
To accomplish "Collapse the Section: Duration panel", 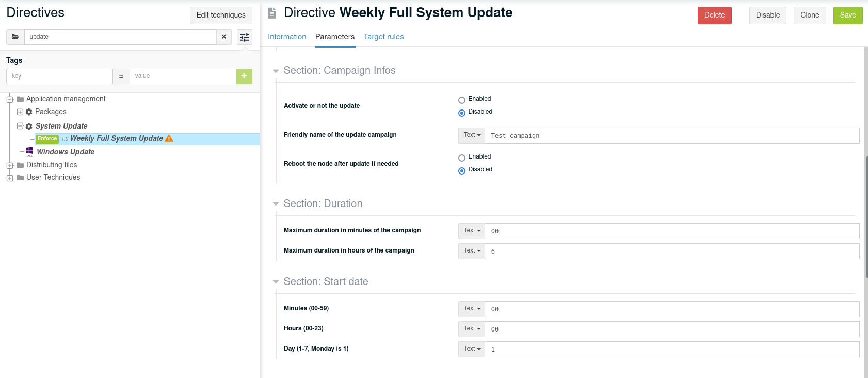I will pos(276,204).
